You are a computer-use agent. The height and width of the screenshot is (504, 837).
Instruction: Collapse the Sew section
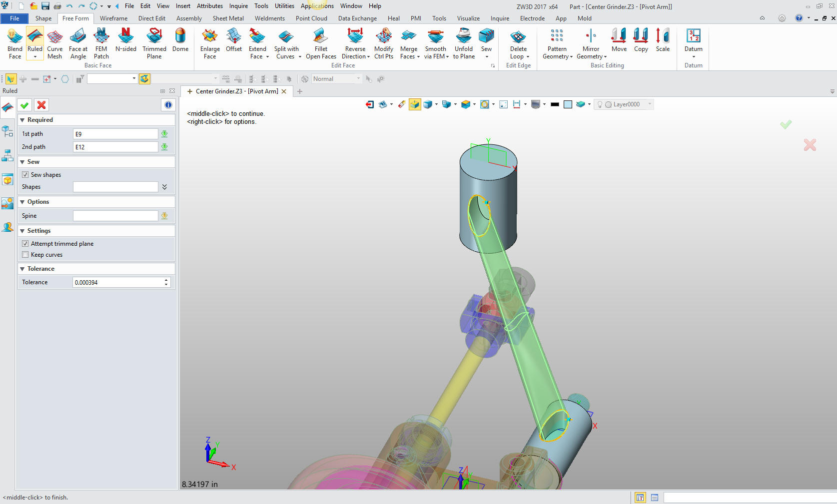coord(22,162)
